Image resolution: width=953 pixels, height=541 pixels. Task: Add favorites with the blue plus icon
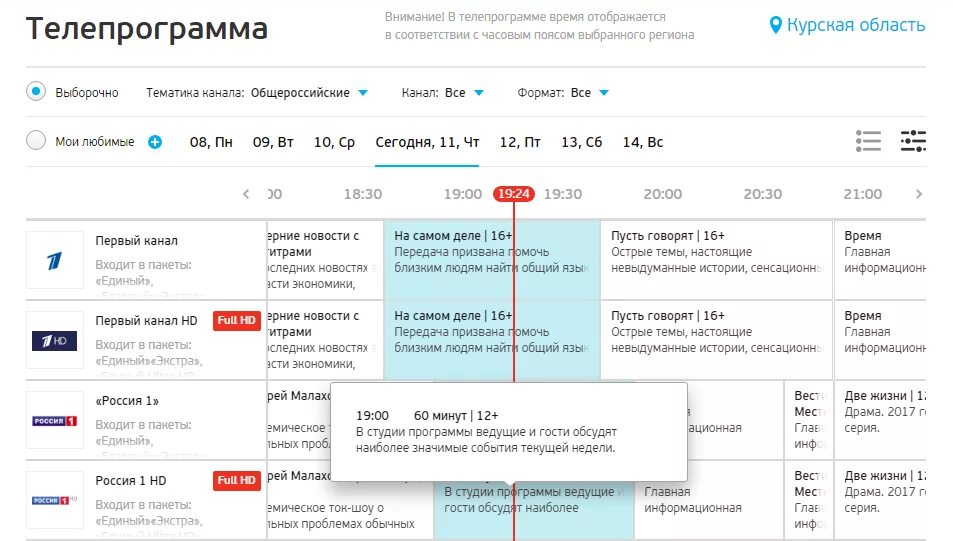(x=155, y=142)
